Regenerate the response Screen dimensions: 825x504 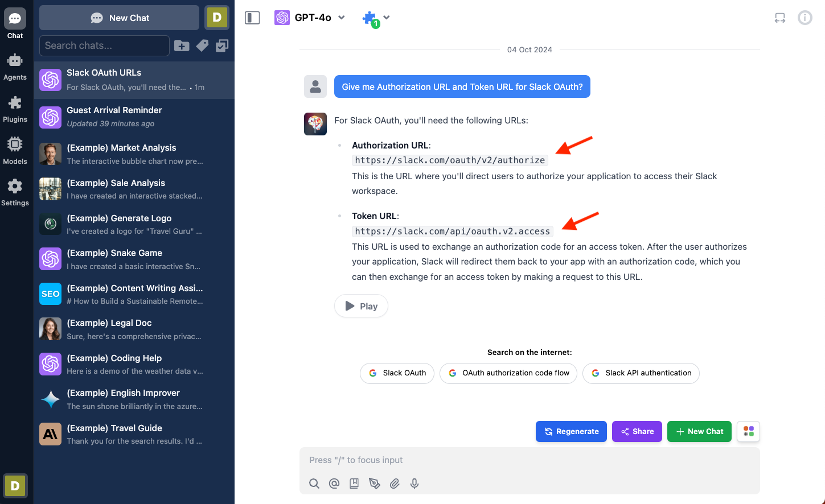pos(571,432)
